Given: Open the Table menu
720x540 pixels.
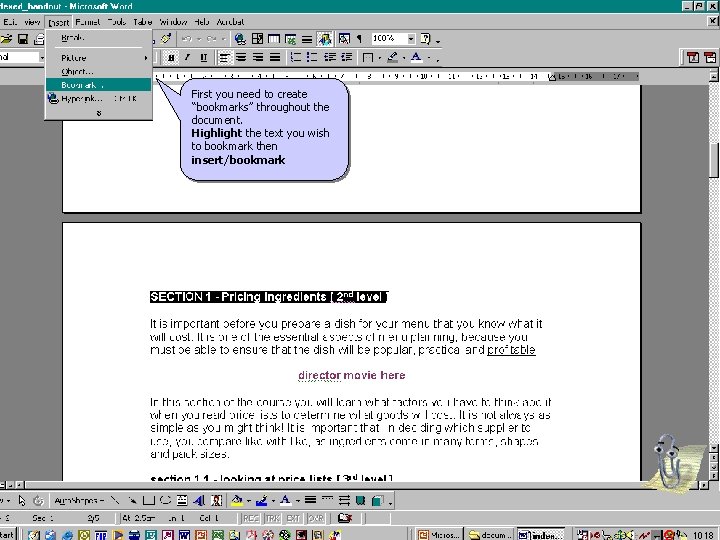Looking at the screenshot, I should click(142, 22).
